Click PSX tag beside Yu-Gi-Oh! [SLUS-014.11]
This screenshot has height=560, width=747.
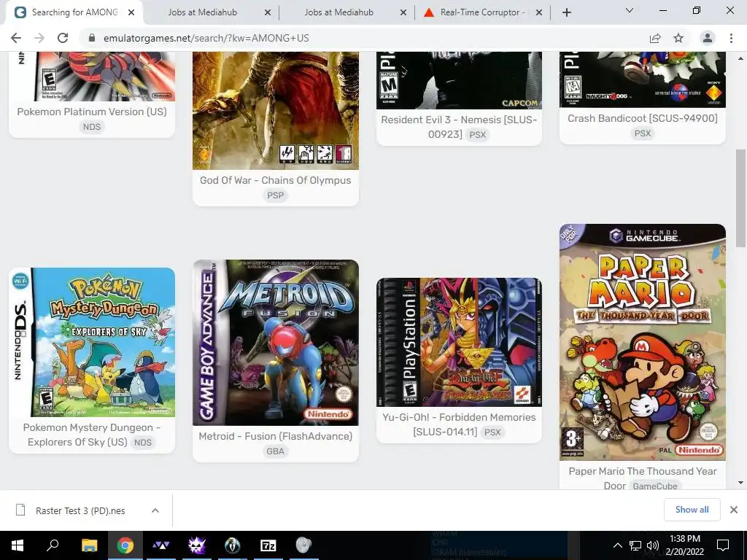click(x=492, y=432)
